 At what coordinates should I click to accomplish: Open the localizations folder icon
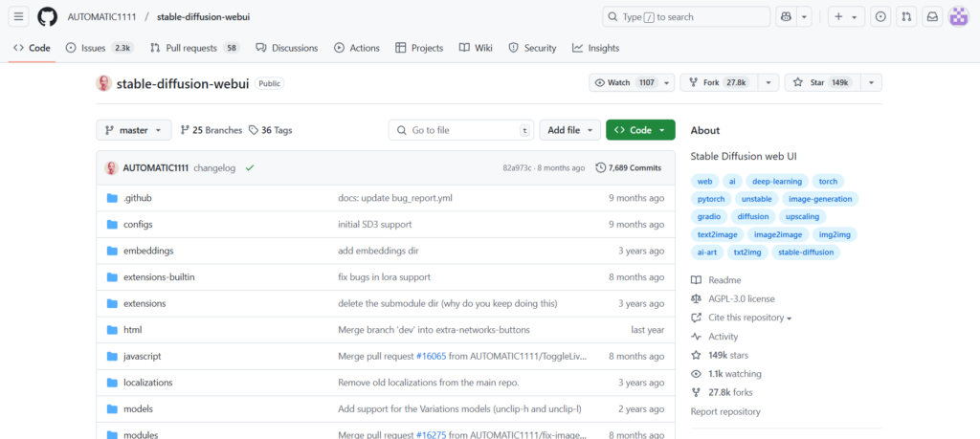click(x=113, y=383)
